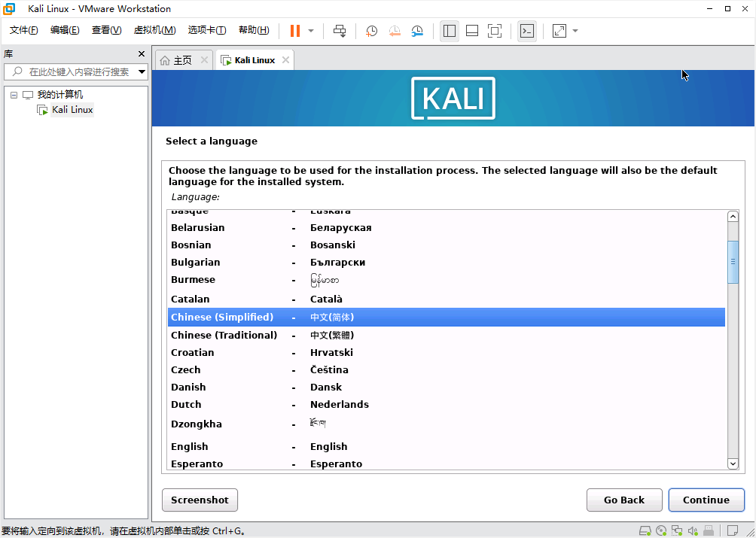
Task: Open the Snapshot Manager wrench-clock icon
Action: 417,31
